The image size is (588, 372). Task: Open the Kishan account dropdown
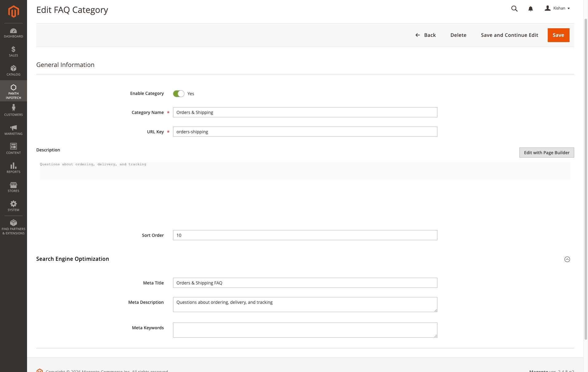[557, 8]
